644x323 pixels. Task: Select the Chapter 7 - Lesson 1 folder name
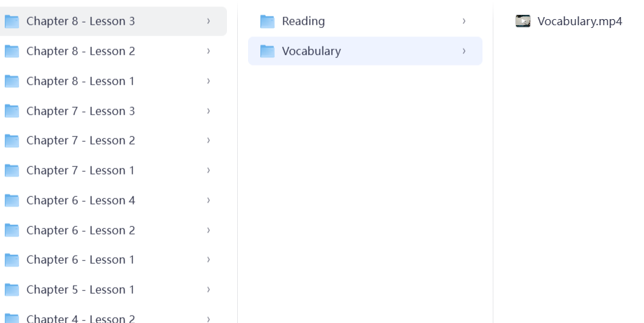click(x=80, y=170)
